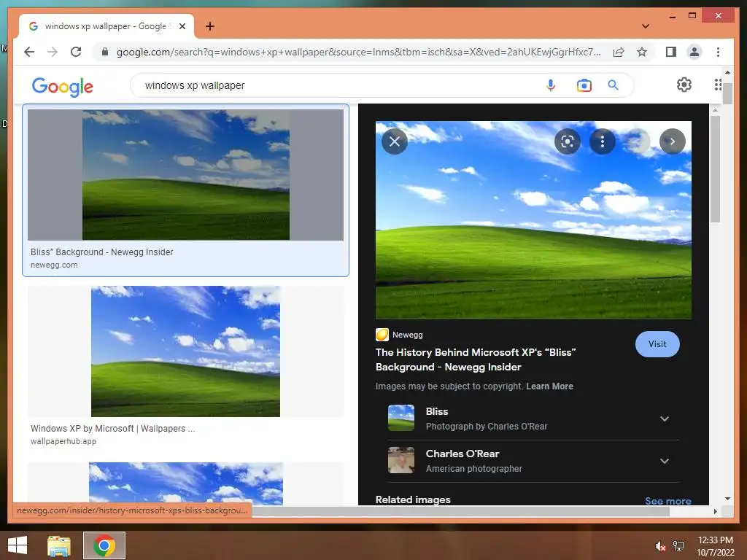Click the Charles O'Rear portrait thumbnail

click(x=401, y=460)
